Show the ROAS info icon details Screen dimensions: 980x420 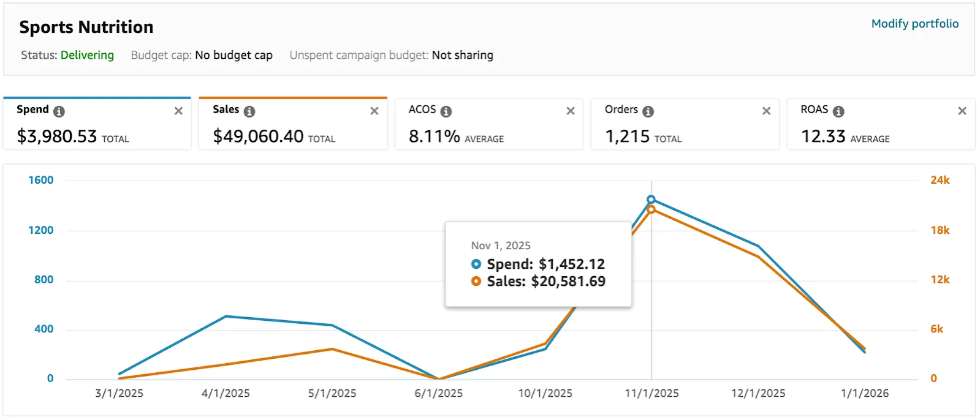838,111
